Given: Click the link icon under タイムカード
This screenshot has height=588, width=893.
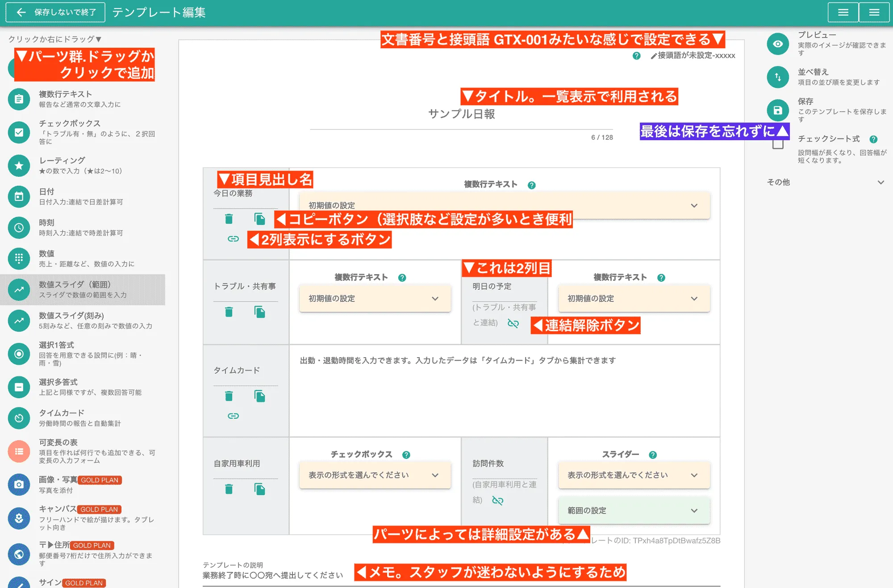Looking at the screenshot, I should click(x=233, y=416).
